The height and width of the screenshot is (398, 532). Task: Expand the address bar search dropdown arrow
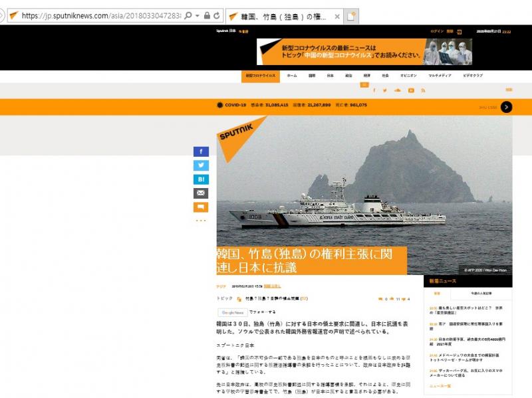point(198,15)
